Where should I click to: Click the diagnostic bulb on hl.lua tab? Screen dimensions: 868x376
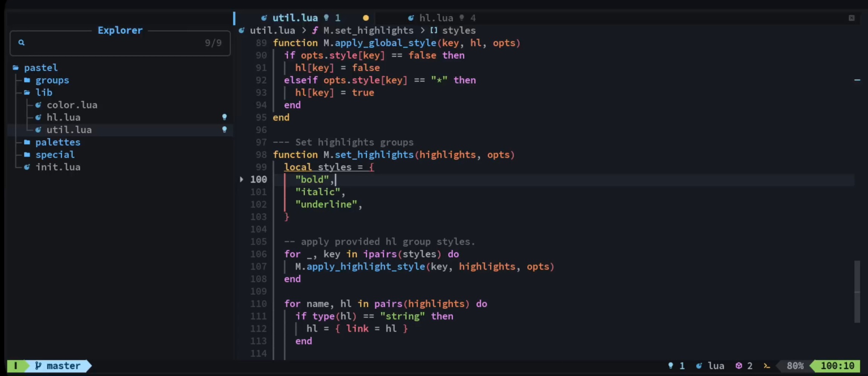coord(462,18)
